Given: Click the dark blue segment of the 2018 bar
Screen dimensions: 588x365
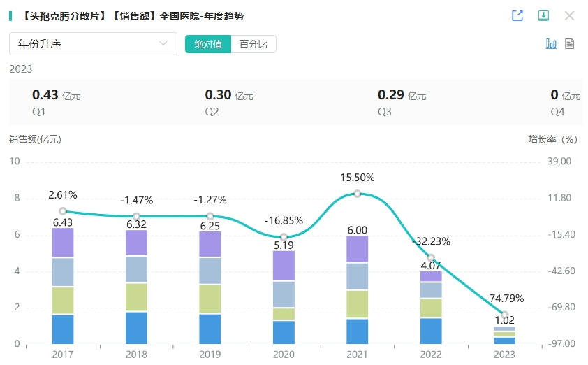Looking at the screenshot, I should (x=136, y=327).
